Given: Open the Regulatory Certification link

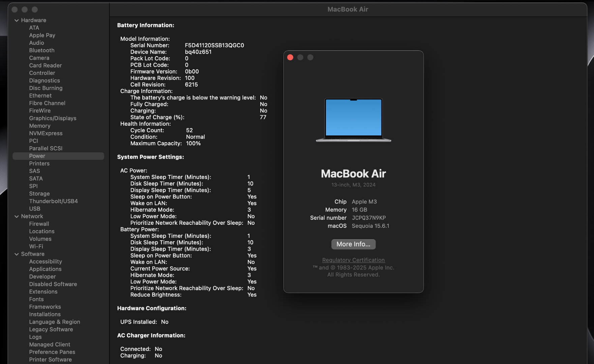Looking at the screenshot, I should [353, 260].
